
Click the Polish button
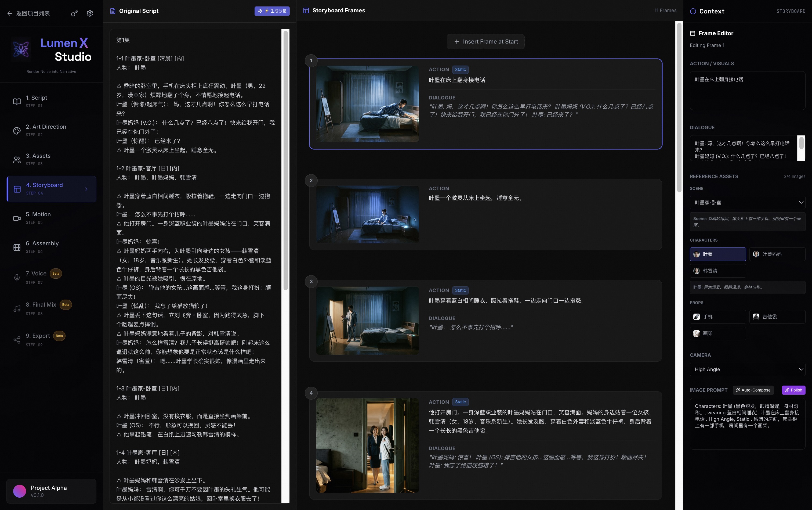tap(793, 390)
